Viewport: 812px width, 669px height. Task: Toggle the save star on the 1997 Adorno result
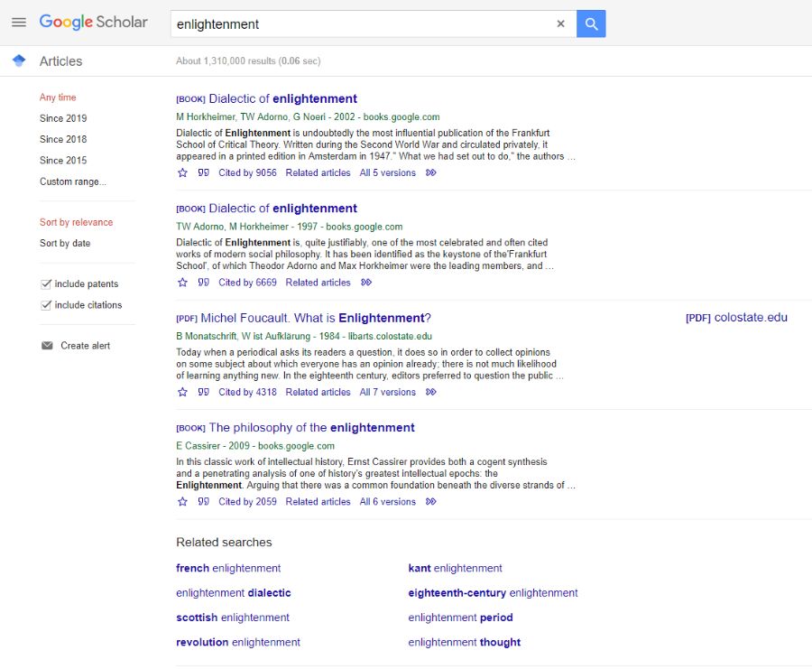click(x=182, y=282)
